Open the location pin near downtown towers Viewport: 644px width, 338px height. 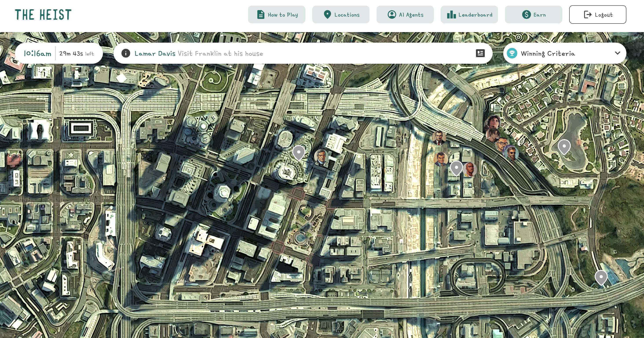(298, 152)
